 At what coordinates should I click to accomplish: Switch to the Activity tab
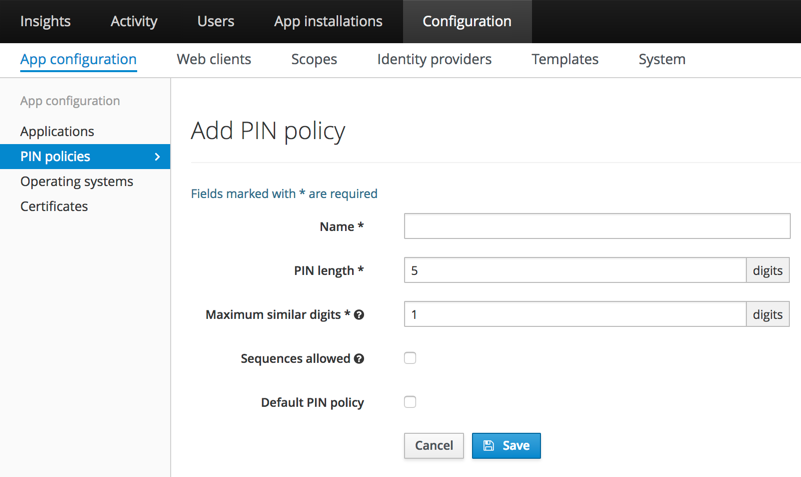(134, 21)
